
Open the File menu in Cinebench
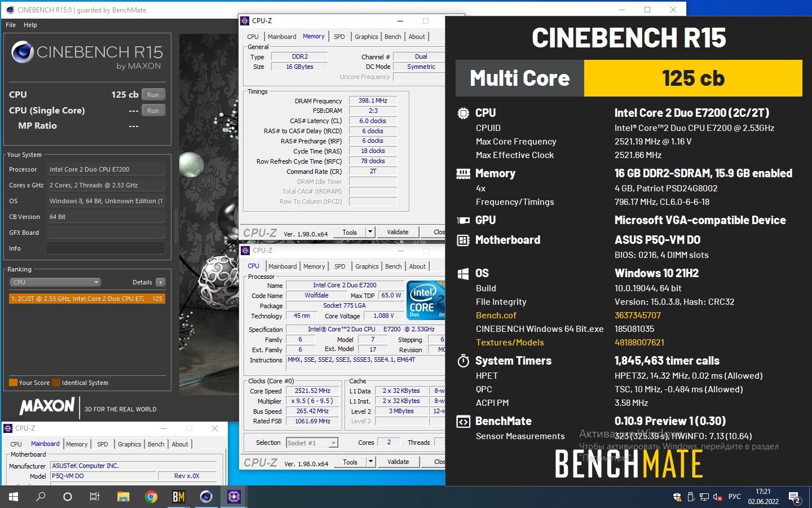[x=11, y=25]
